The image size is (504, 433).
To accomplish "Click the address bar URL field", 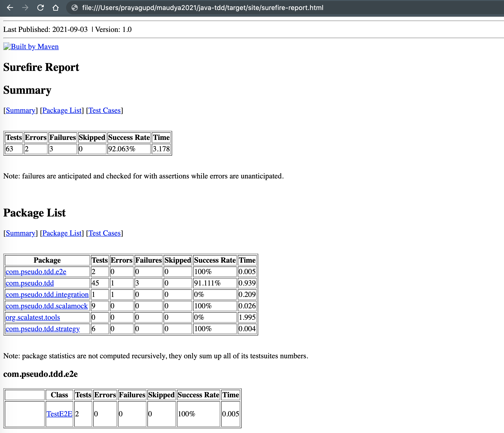I will pos(202,8).
